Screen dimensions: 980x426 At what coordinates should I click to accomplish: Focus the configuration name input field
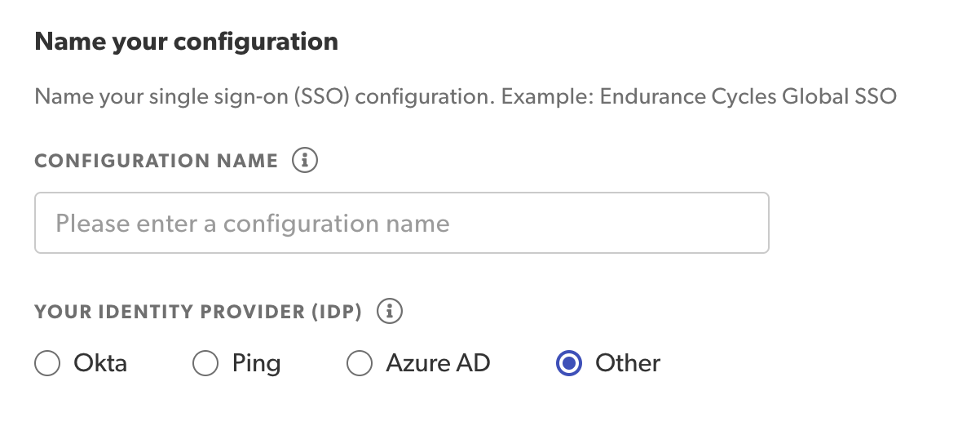(401, 223)
